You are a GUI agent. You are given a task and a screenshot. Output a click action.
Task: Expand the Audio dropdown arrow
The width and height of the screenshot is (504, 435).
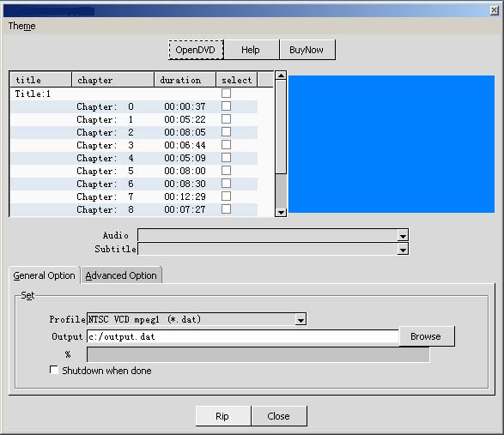tap(403, 236)
